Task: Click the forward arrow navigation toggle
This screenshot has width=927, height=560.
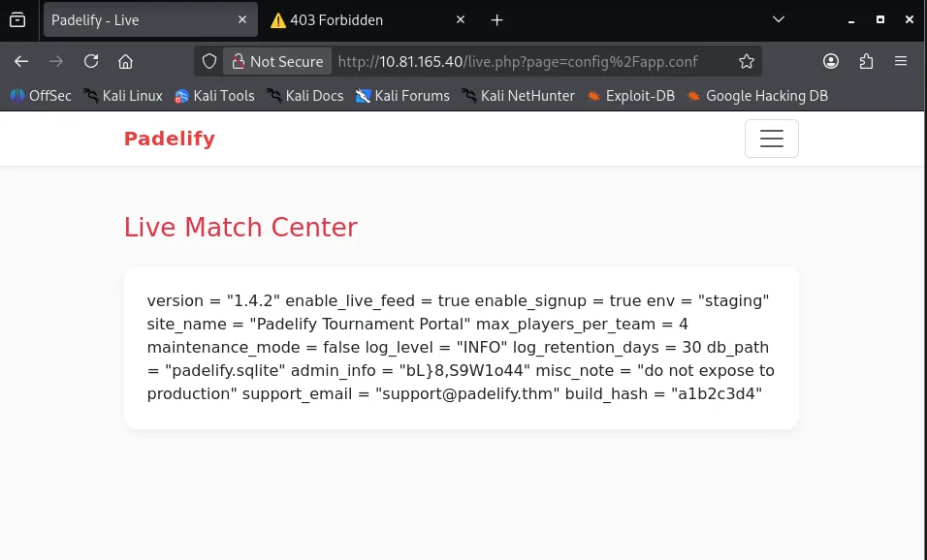Action: (x=56, y=61)
